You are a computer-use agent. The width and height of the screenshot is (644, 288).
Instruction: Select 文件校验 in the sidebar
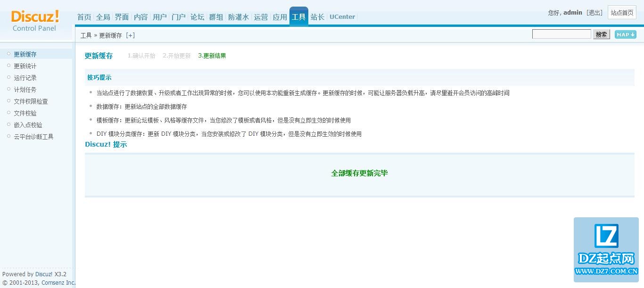click(x=25, y=113)
